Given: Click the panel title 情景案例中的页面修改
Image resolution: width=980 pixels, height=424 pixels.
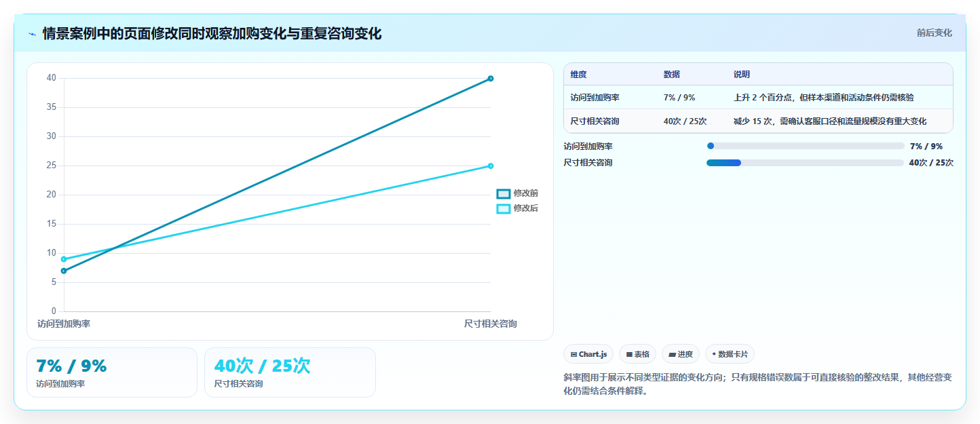Looking at the screenshot, I should coord(212,33).
